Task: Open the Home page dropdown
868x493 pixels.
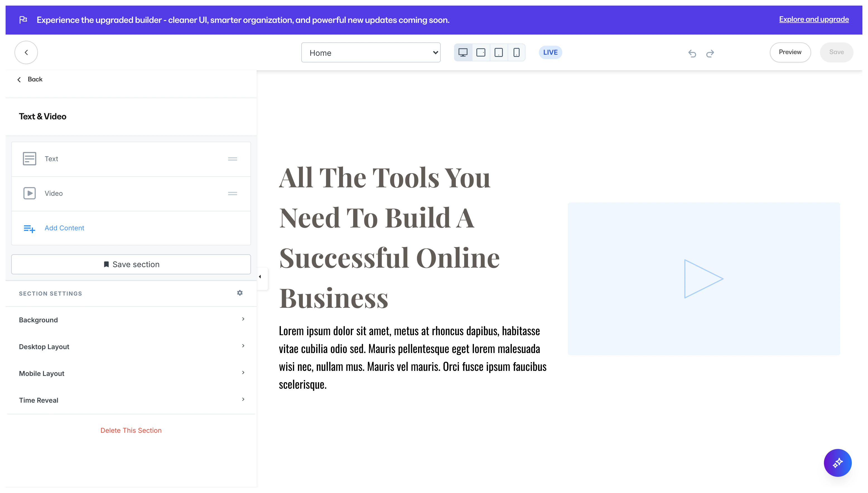Action: coord(370,53)
